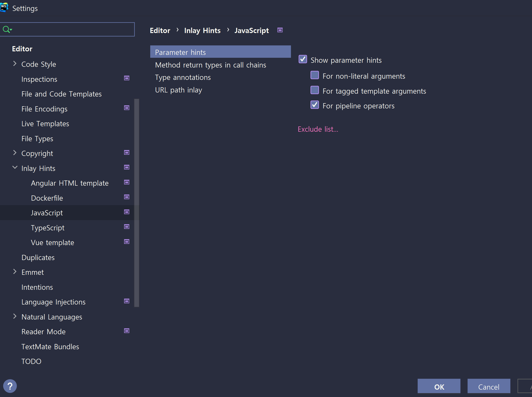
Task: Open TypeScript inlay hints settings
Action: [48, 228]
